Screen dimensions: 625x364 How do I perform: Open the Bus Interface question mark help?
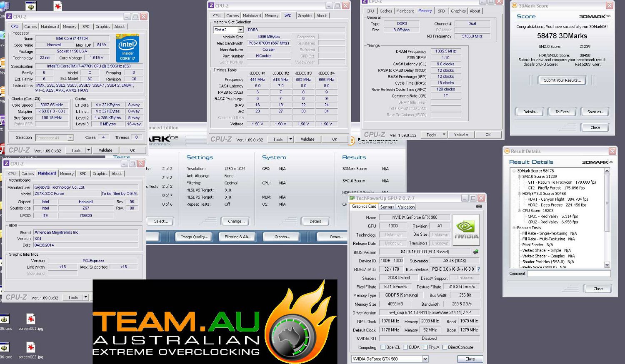[x=479, y=269]
